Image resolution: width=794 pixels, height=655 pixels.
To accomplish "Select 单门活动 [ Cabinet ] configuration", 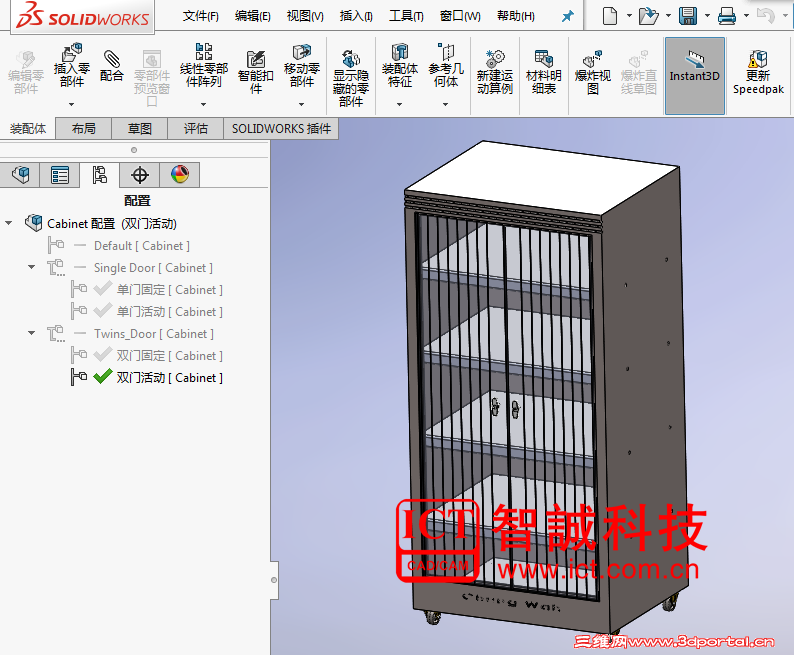I will pos(170,311).
